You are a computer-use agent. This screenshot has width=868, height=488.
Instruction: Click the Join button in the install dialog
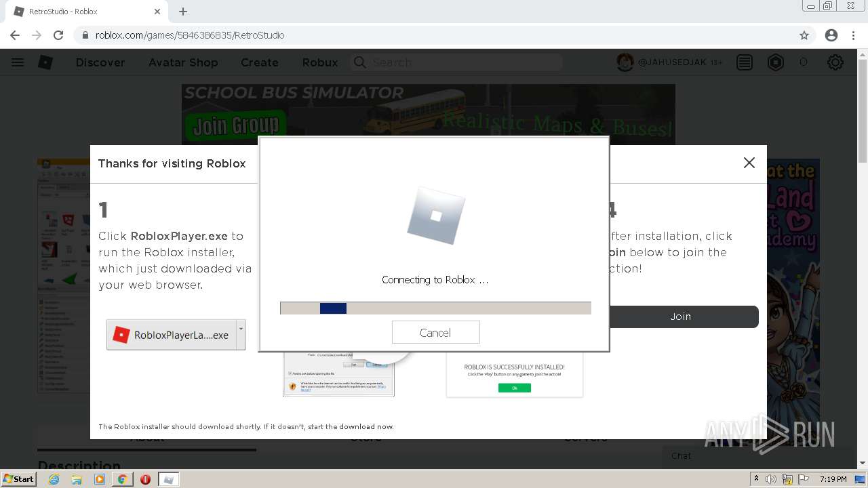click(680, 317)
